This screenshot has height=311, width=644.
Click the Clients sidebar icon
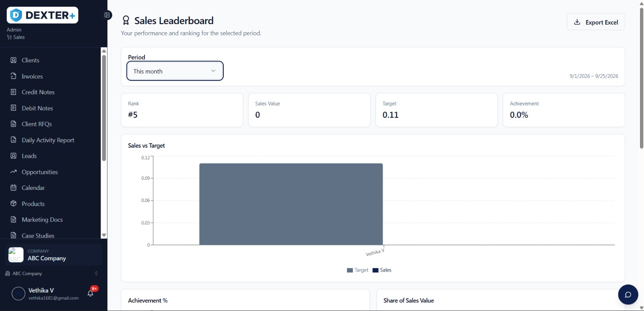pyautogui.click(x=13, y=60)
